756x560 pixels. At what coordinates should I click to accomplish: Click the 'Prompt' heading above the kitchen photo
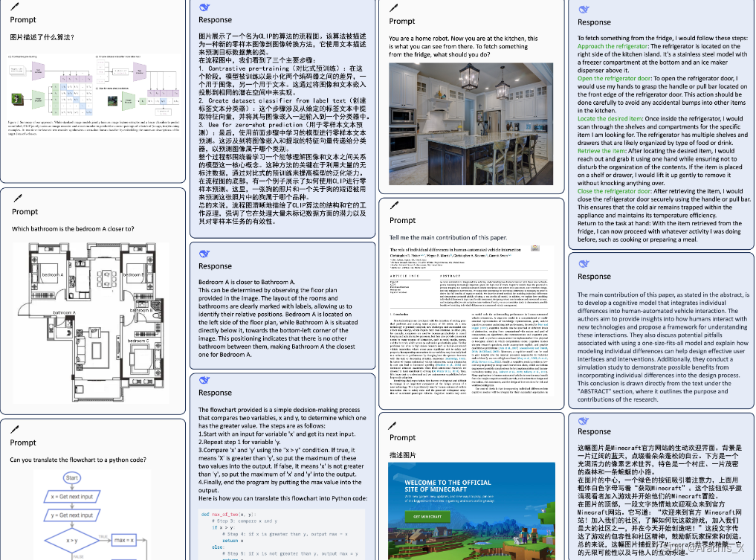[x=402, y=22]
